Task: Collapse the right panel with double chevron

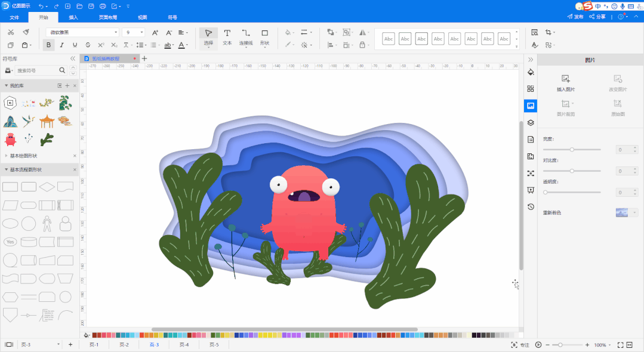Action: (x=531, y=60)
